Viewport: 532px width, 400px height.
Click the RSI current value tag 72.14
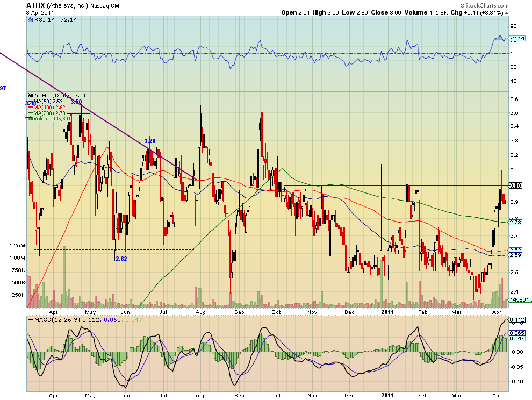[x=517, y=39]
